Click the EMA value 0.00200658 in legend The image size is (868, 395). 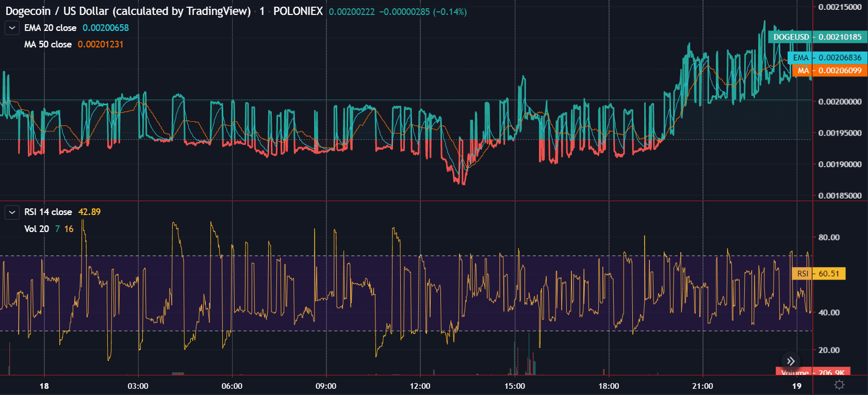pos(106,28)
